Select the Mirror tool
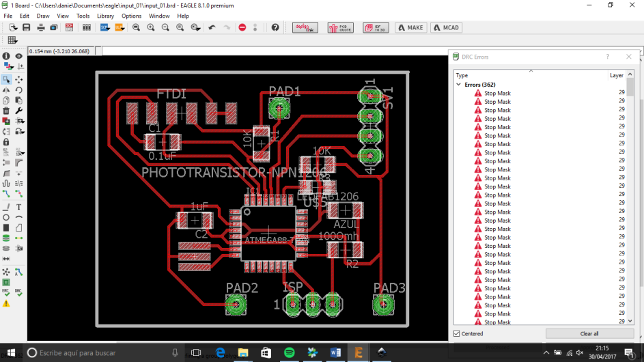644x362 pixels. pyautogui.click(x=6, y=90)
